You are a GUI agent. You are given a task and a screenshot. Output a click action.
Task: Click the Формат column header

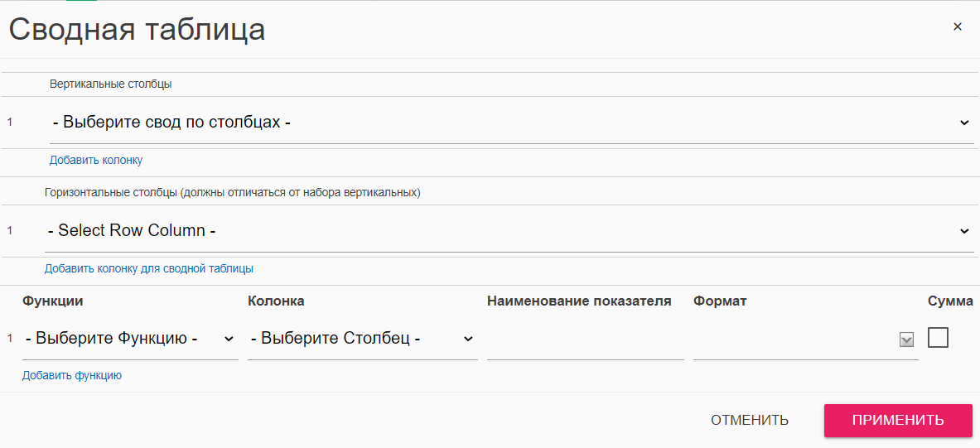[720, 301]
